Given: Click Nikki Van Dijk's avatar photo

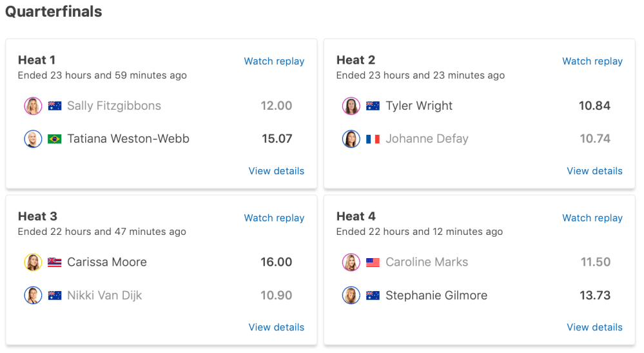Looking at the screenshot, I should 33,296.
